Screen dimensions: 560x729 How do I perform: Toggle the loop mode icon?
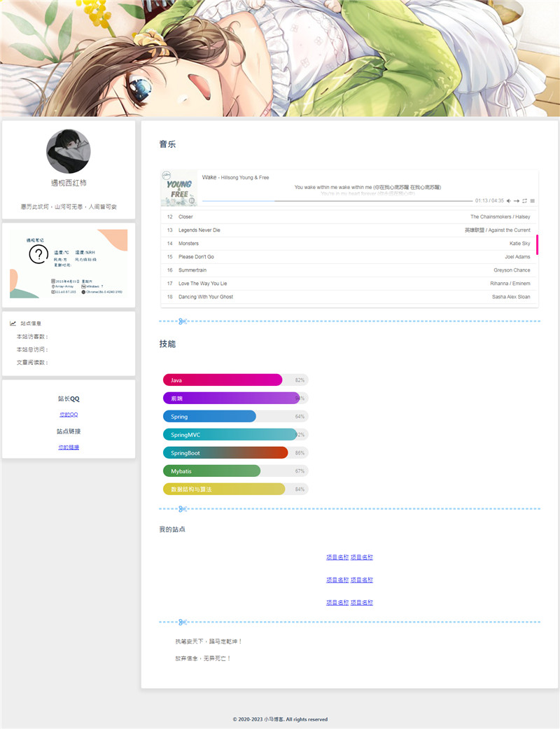[x=524, y=201]
